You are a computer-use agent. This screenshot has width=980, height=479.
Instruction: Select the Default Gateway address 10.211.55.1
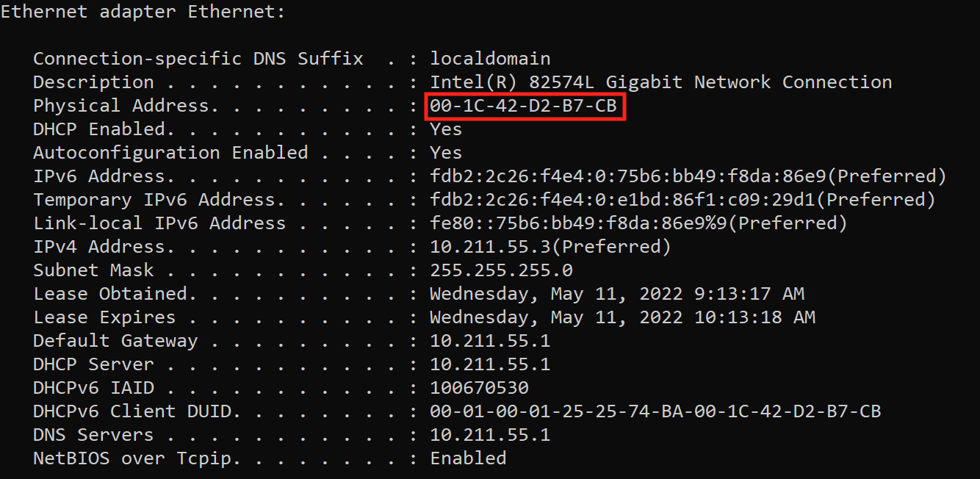click(x=490, y=341)
